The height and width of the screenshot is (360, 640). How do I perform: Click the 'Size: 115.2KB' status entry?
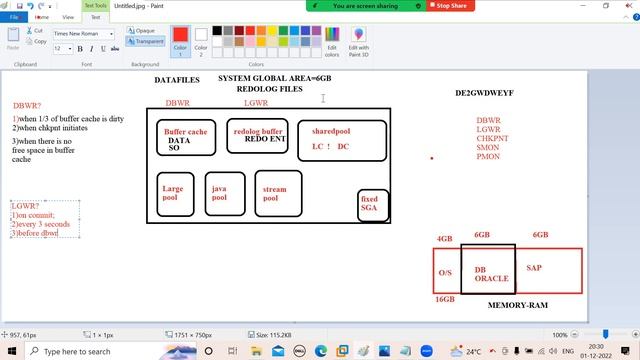pos(270,335)
